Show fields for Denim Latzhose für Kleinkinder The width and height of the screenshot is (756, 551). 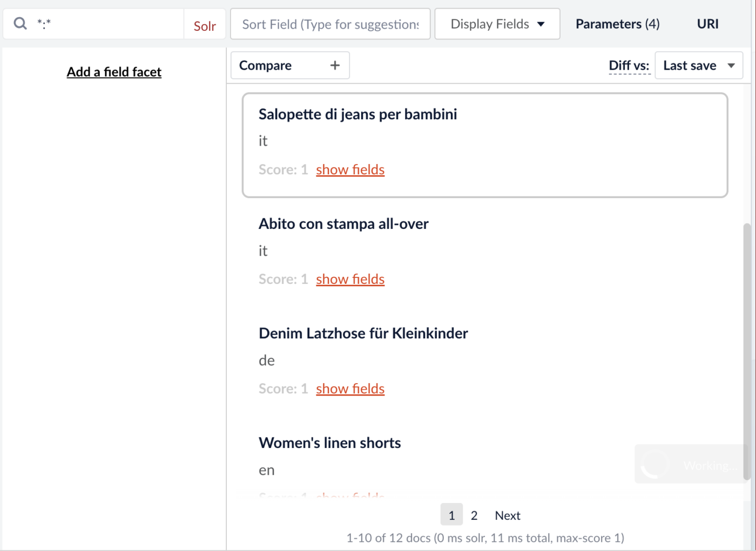coord(350,389)
